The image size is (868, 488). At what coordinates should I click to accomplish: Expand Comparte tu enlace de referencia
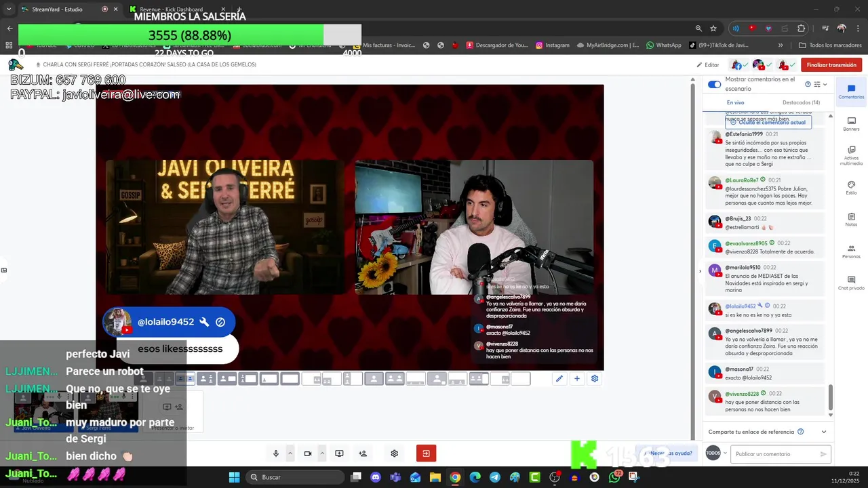(824, 432)
